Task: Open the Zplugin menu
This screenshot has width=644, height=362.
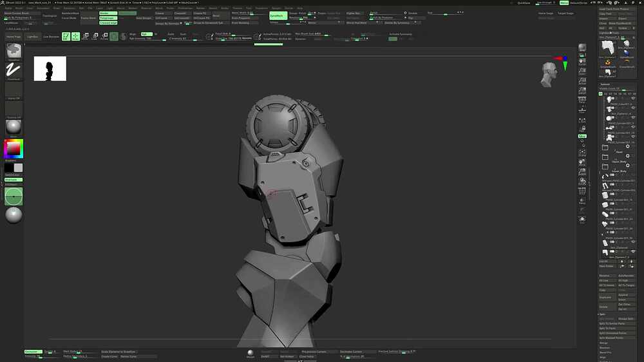Action: [x=276, y=8]
